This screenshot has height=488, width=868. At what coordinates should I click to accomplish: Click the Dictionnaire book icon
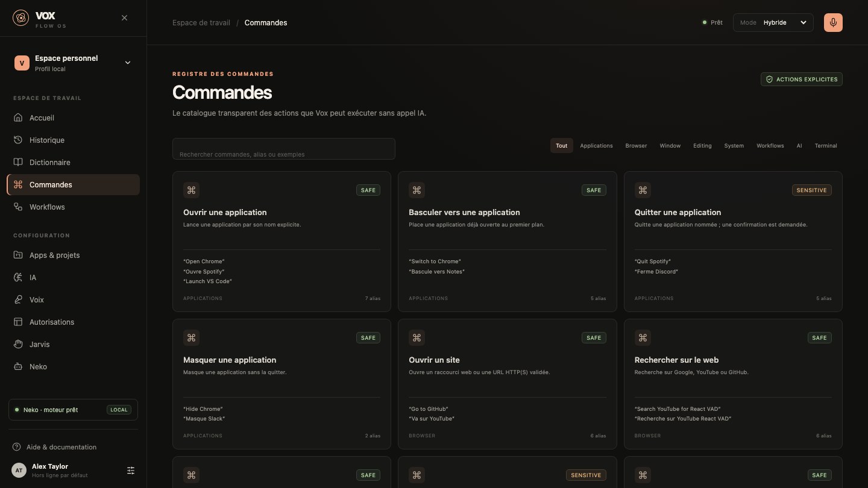click(x=18, y=163)
